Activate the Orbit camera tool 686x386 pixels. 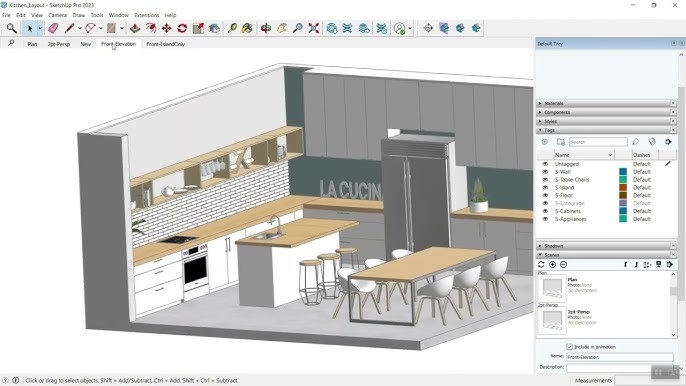[x=266, y=28]
